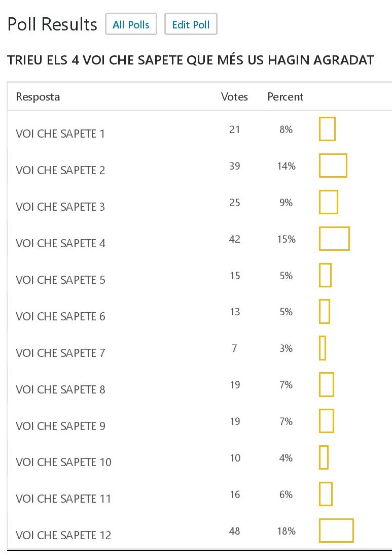The width and height of the screenshot is (392, 559).
Task: Click the 18% bar for VOI CHE SAPETE 12
Action: (x=336, y=531)
